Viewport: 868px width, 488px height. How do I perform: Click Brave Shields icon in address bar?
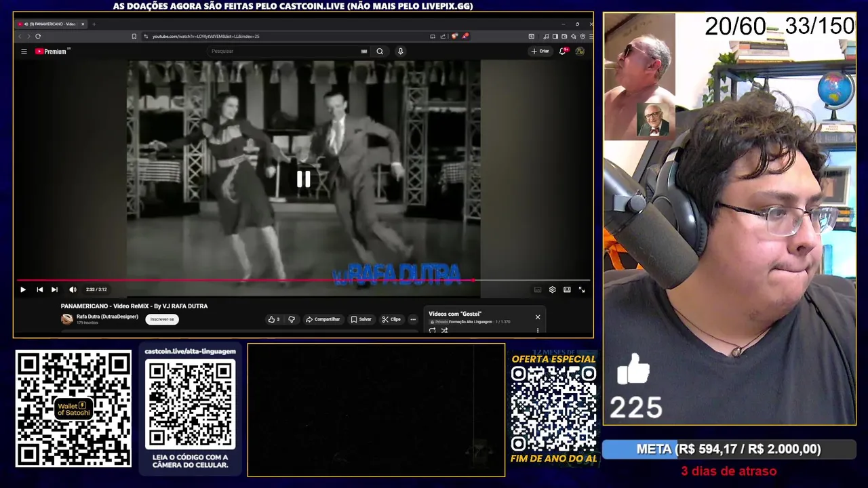pos(454,36)
